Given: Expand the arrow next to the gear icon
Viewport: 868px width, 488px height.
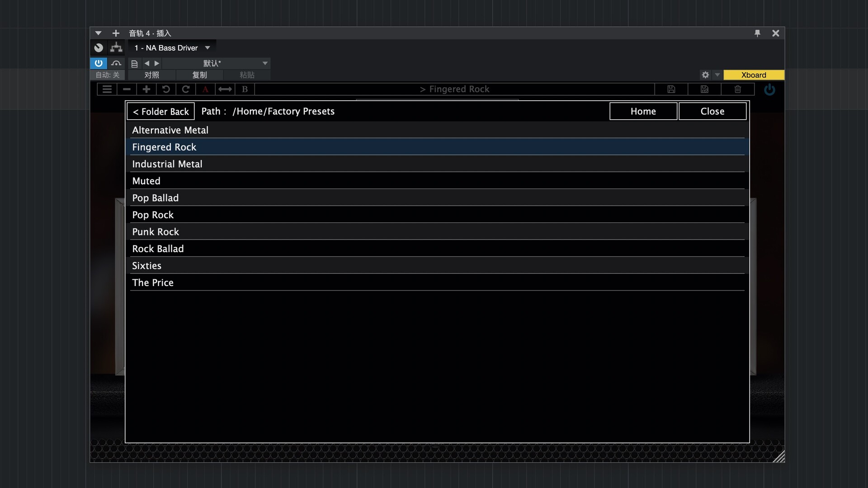Looking at the screenshot, I should coord(717,75).
